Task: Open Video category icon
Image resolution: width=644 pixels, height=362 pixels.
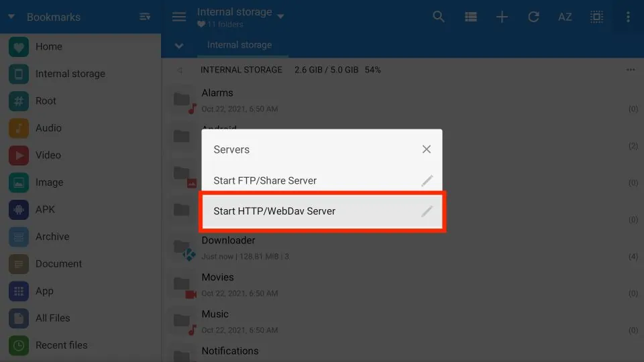Action: (x=19, y=155)
